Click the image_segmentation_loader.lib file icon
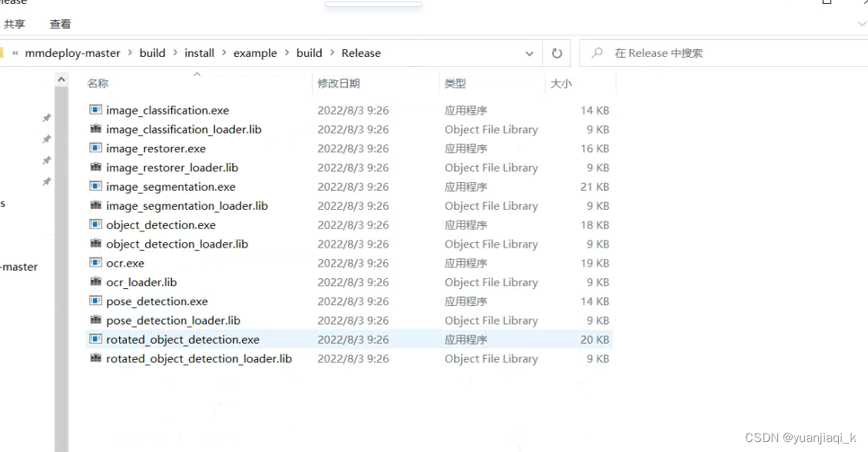This screenshot has width=868, height=452. click(x=95, y=205)
